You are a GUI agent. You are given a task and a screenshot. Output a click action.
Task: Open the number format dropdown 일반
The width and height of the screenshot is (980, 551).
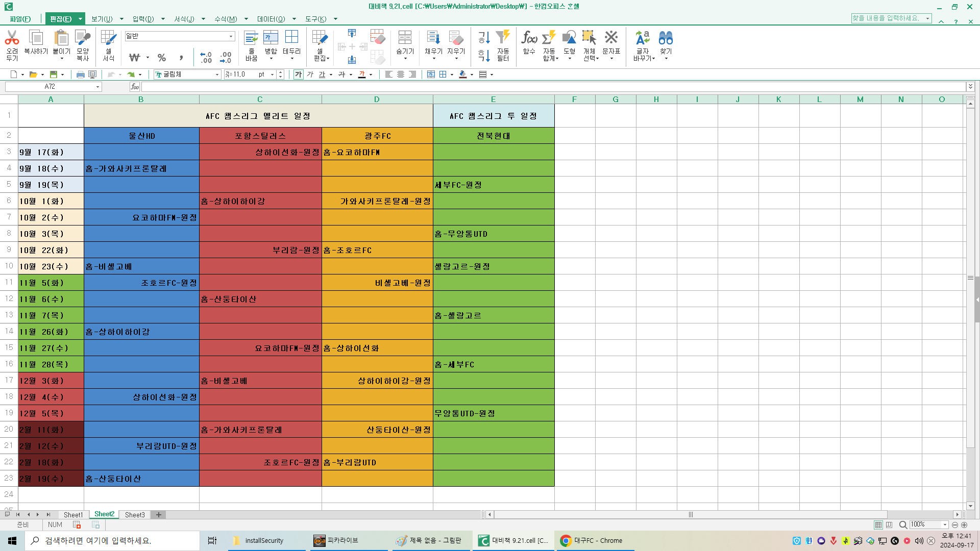(x=231, y=36)
